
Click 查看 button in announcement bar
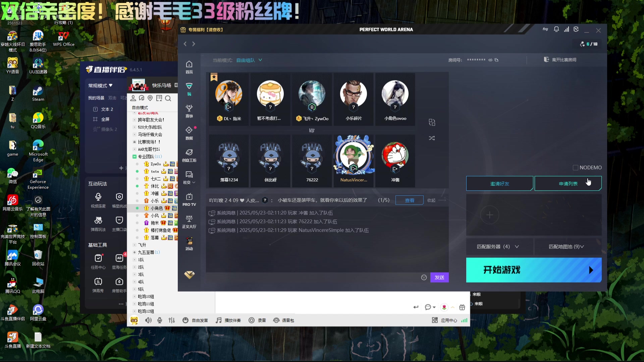(x=410, y=200)
